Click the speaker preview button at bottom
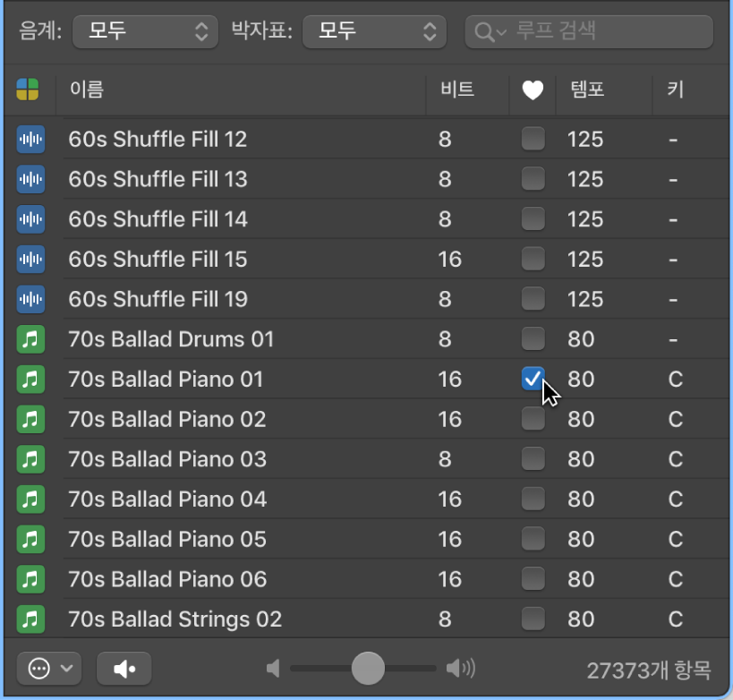This screenshot has height=700, width=733. [124, 668]
